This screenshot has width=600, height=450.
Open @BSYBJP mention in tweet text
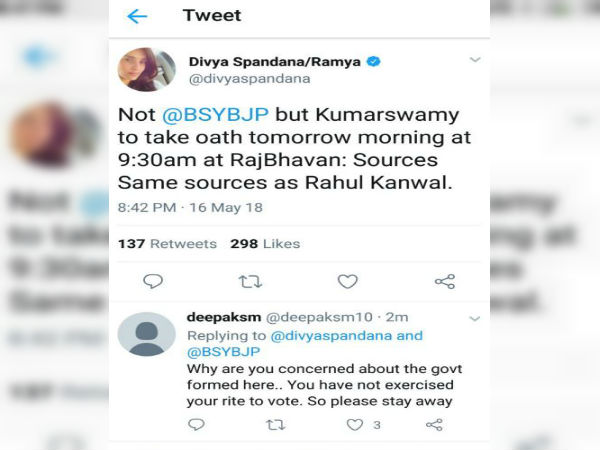tap(215, 114)
